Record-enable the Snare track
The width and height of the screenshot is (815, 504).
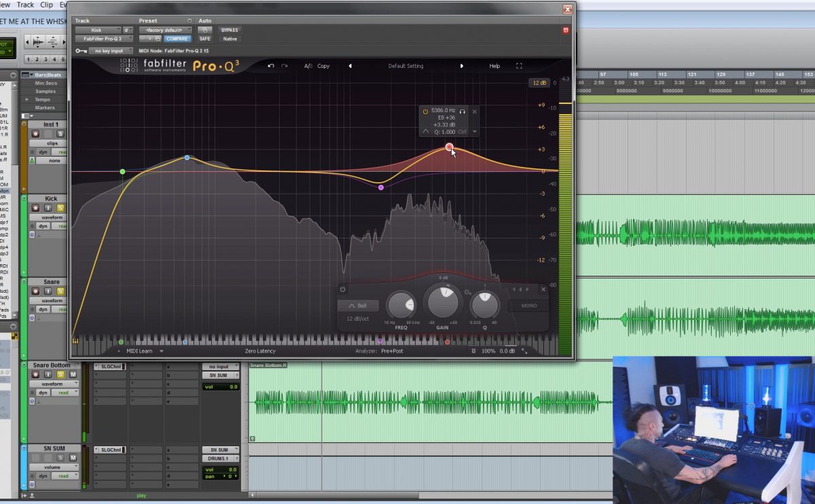tap(36, 290)
